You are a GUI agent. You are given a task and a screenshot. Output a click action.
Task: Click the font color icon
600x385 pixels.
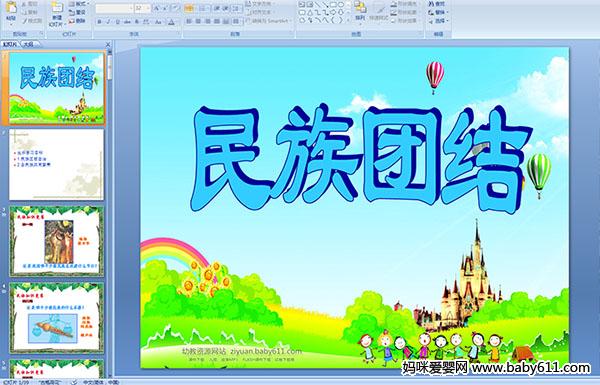[171, 22]
